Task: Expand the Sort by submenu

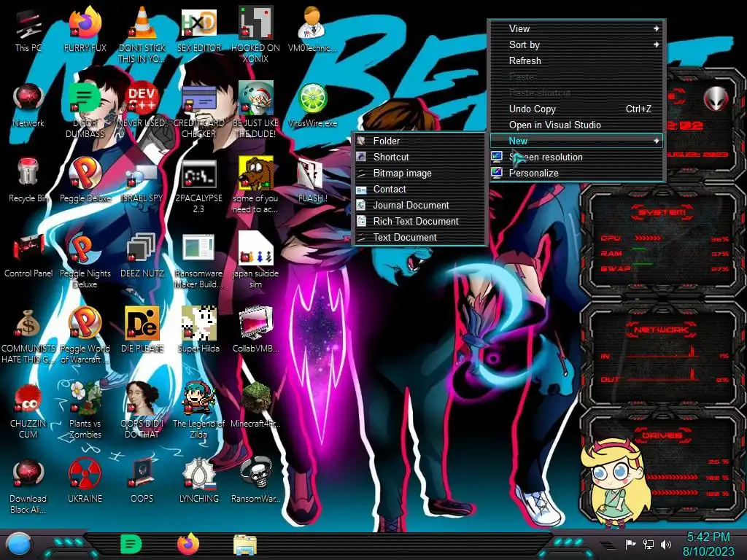Action: (577, 44)
